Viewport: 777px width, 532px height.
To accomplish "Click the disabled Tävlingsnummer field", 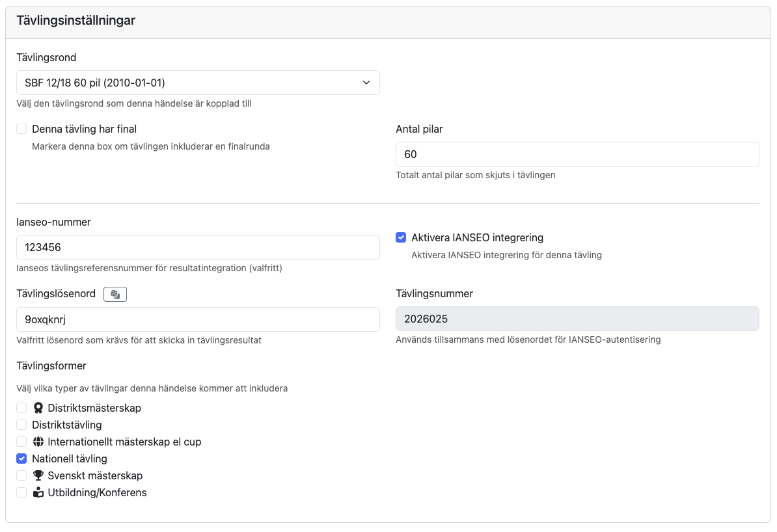I will (x=577, y=319).
